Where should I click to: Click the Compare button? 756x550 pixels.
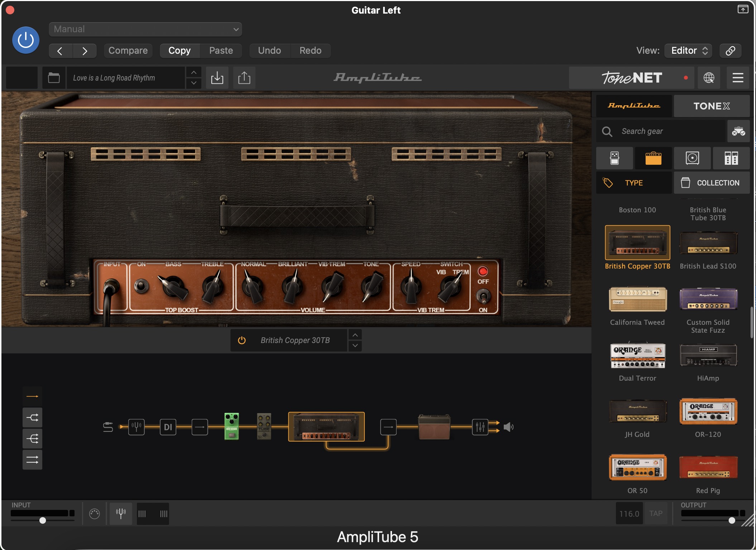[128, 50]
